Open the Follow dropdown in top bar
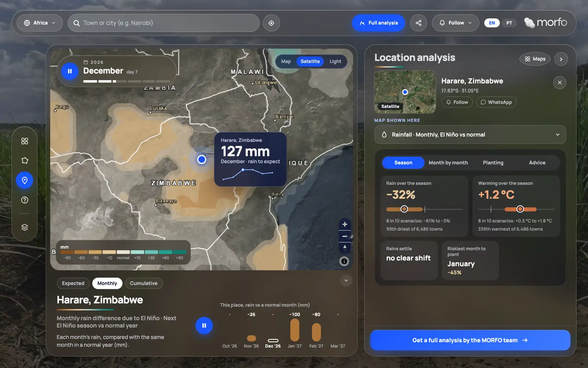This screenshot has width=588, height=368. point(456,23)
